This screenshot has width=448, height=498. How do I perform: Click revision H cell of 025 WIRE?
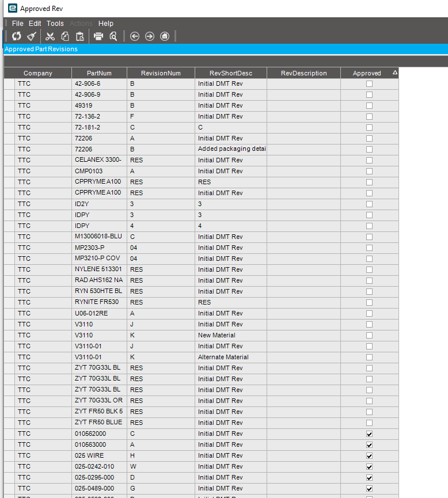coord(161,455)
